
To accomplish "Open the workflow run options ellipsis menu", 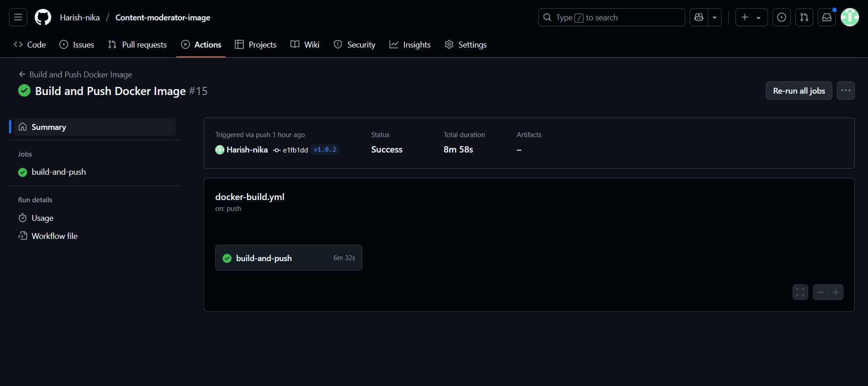I will coord(846,91).
